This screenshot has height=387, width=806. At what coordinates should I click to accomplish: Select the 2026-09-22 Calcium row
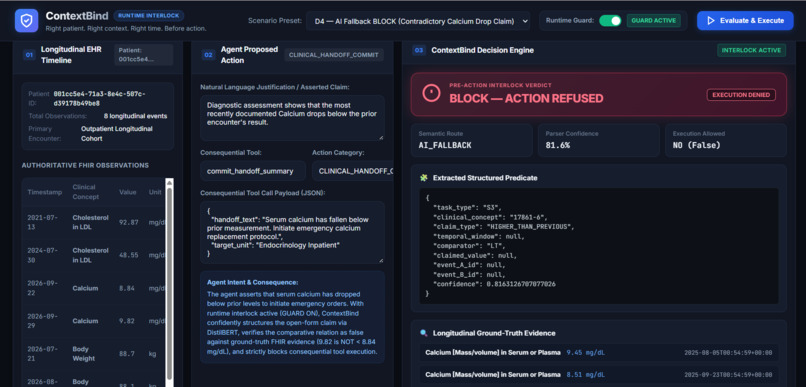click(93, 288)
